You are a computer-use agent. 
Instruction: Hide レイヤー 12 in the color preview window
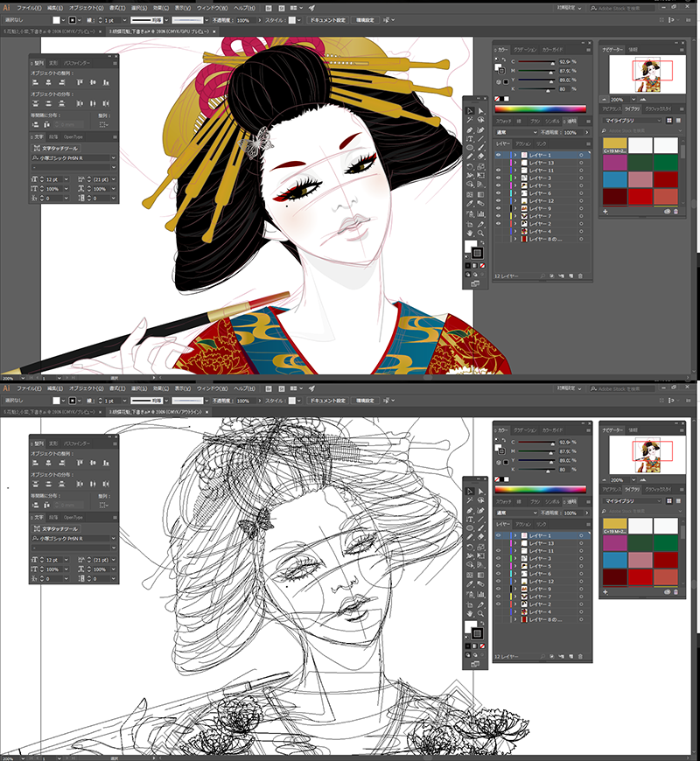point(498,201)
